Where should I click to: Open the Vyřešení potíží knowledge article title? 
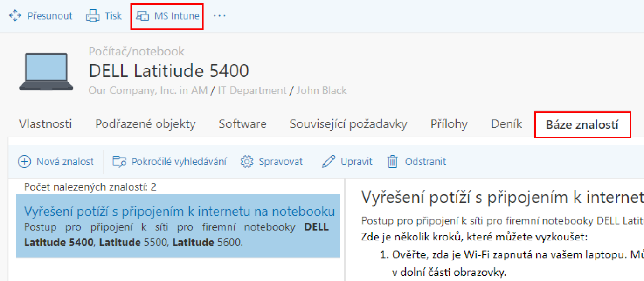click(x=180, y=211)
